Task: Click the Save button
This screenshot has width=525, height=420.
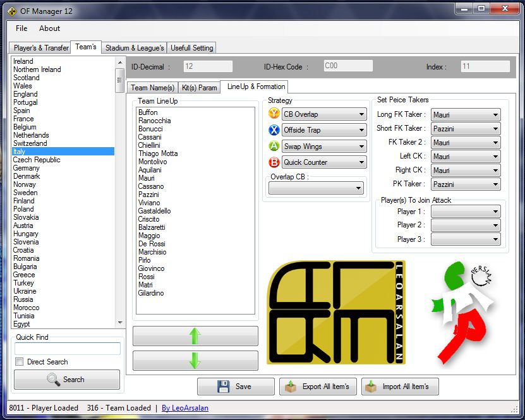Action: 236,387
